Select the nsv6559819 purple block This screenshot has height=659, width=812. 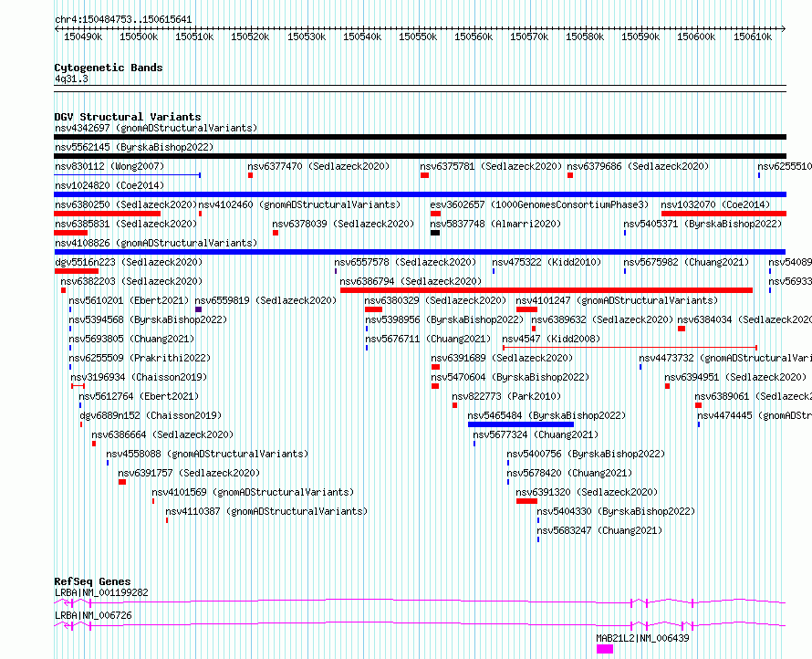(x=198, y=309)
